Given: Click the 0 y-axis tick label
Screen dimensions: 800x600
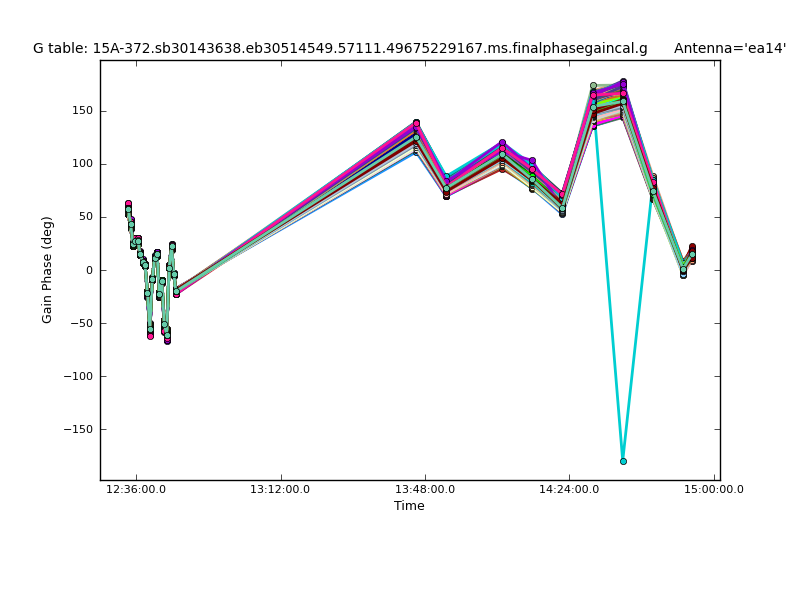Looking at the screenshot, I should tap(89, 270).
